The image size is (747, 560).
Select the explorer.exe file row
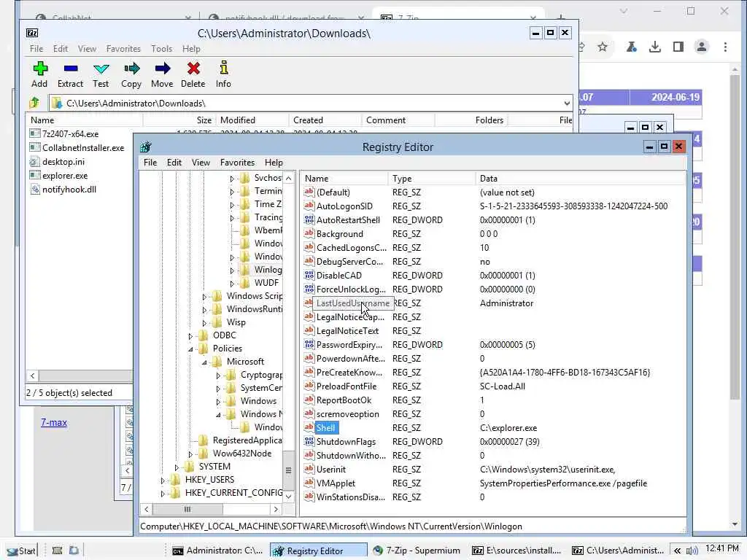pos(65,175)
